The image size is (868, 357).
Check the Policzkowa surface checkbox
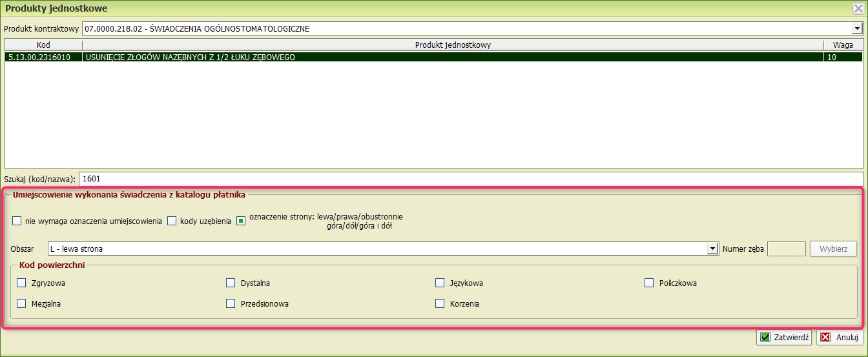[649, 283]
